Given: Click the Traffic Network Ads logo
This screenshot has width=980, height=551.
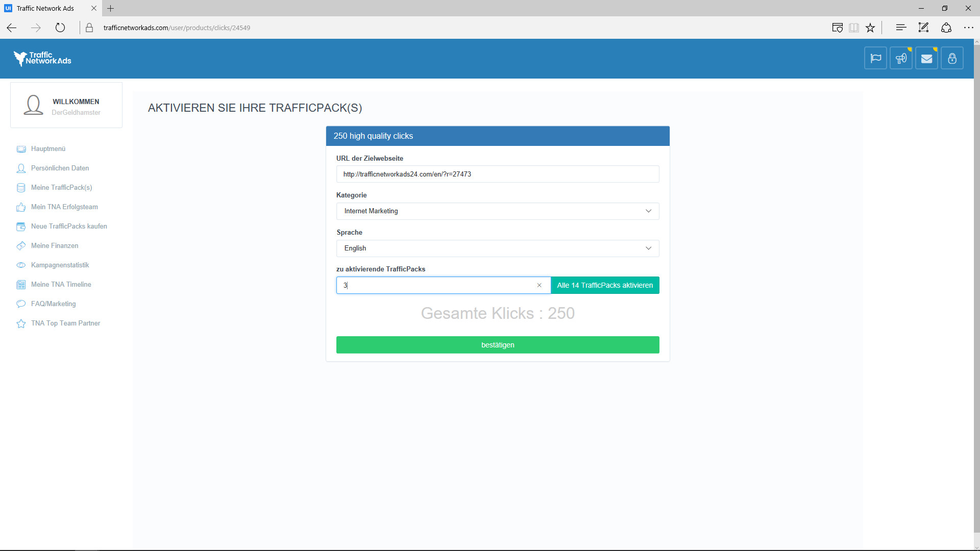Looking at the screenshot, I should click(x=42, y=59).
